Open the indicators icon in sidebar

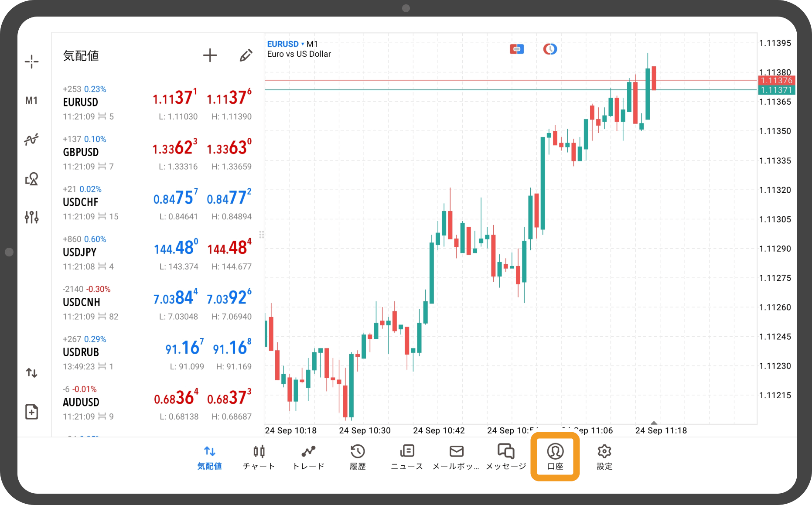tap(31, 140)
